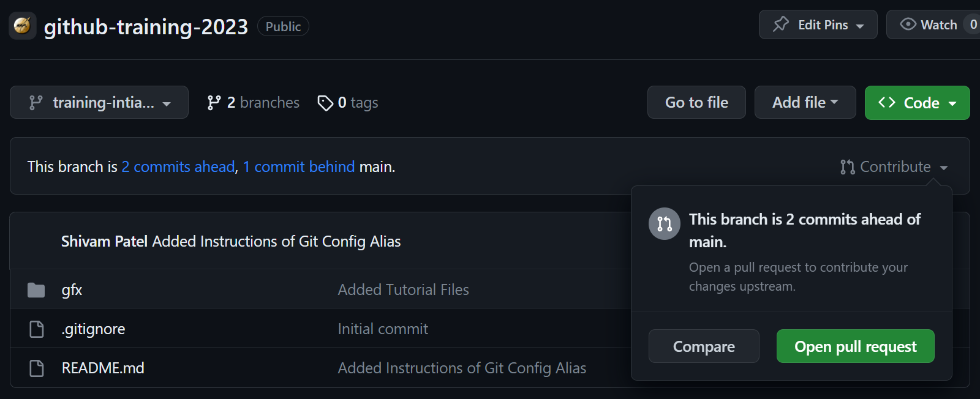980x399 pixels.
Task: Select the gfx folder icon
Action: tap(36, 289)
